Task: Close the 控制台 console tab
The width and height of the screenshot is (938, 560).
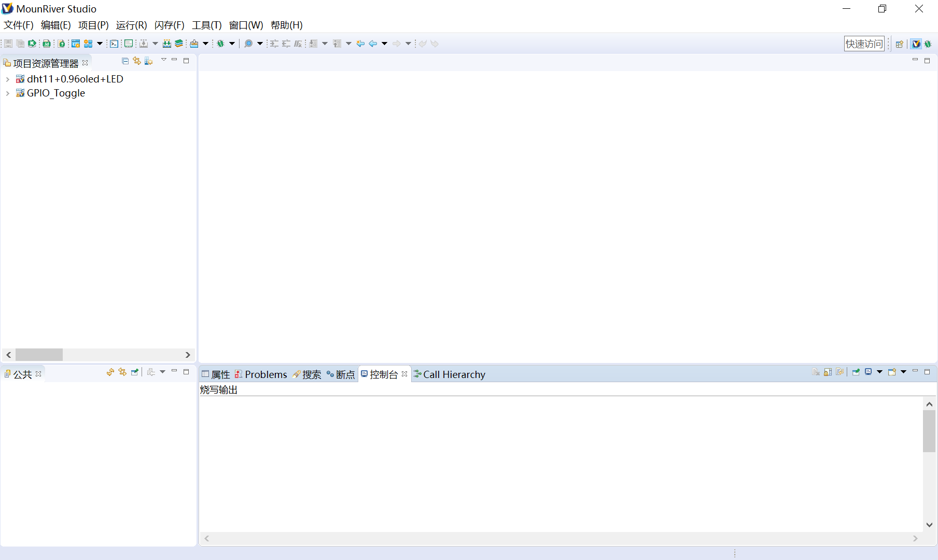Action: tap(404, 374)
